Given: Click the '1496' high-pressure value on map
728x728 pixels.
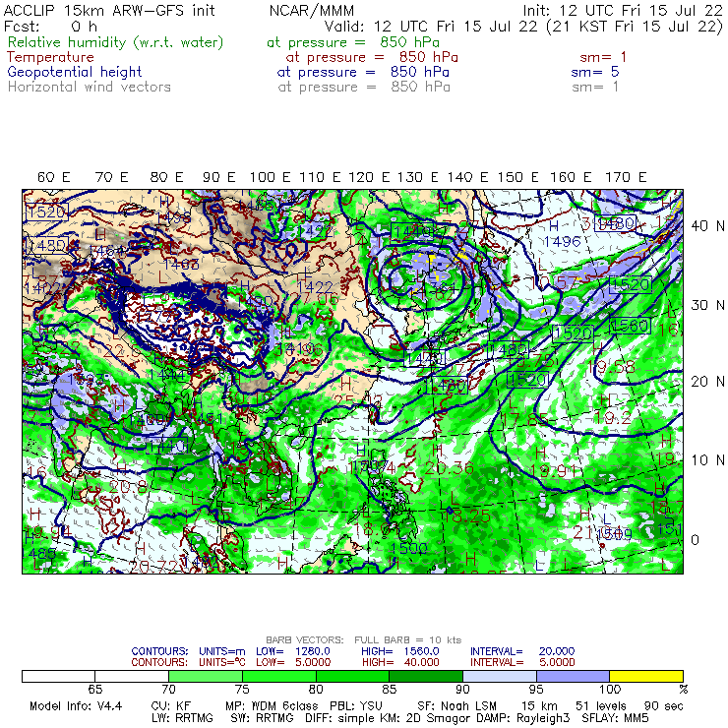Looking at the screenshot, I should (563, 242).
